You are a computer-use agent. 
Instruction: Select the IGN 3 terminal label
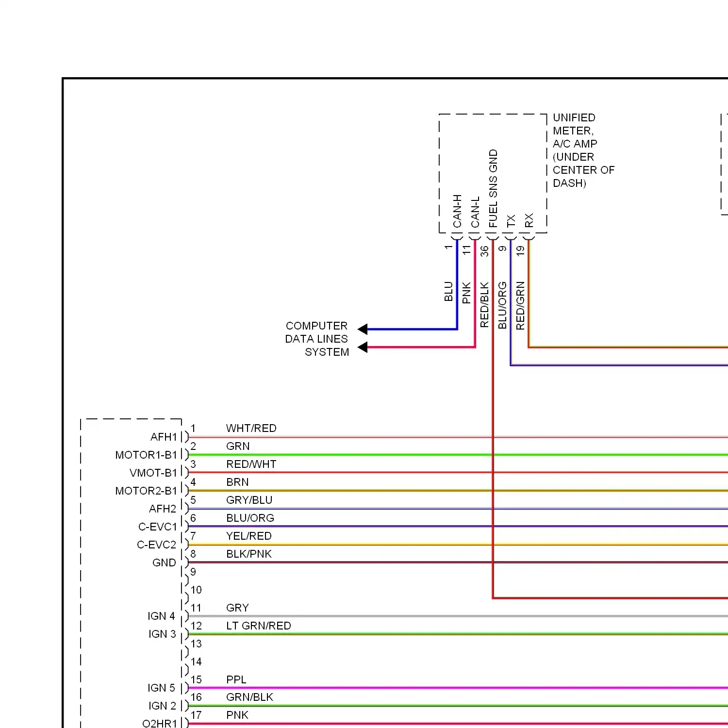click(x=162, y=634)
